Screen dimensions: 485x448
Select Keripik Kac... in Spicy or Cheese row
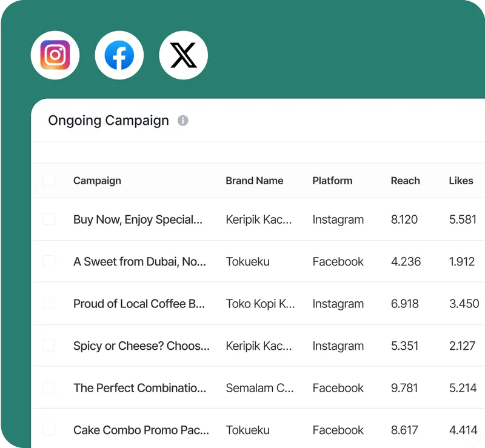[x=259, y=346]
